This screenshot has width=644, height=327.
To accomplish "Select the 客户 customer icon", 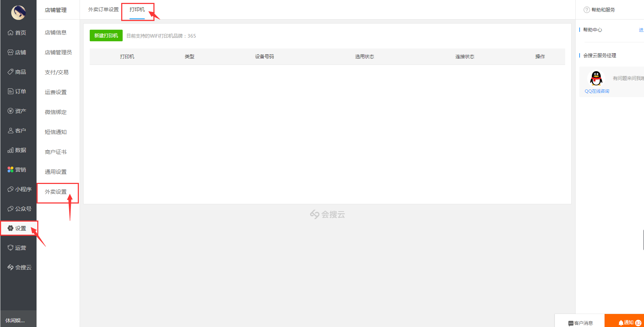I will click(10, 131).
